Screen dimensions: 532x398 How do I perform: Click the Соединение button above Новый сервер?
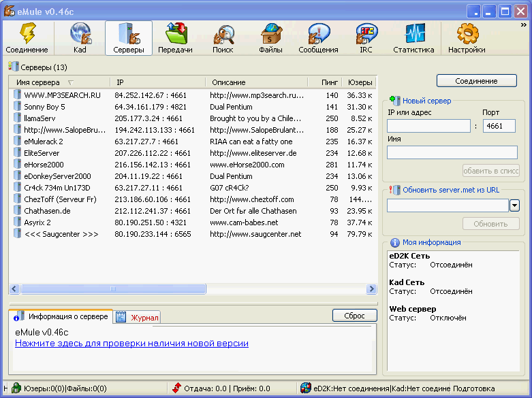[476, 81]
